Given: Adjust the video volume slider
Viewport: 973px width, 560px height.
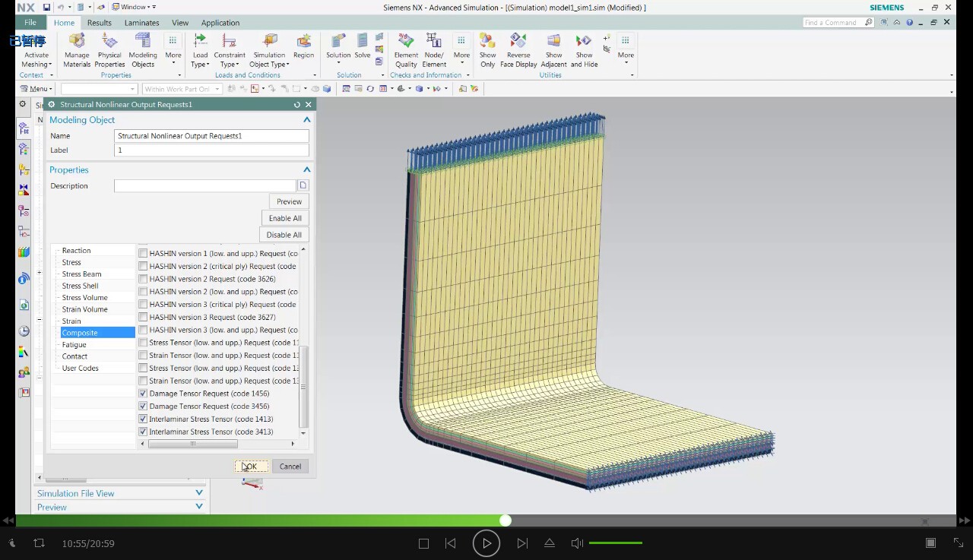Looking at the screenshot, I should click(x=616, y=543).
